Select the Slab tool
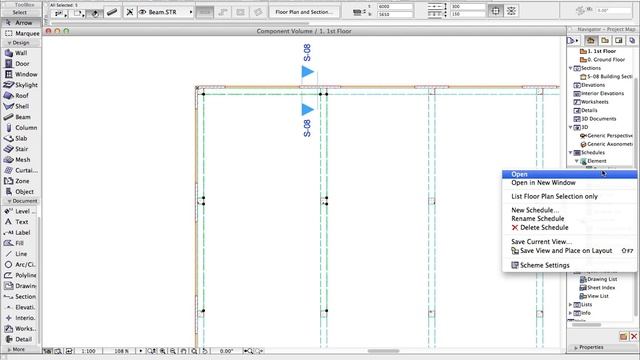The image size is (640, 360). tap(20, 138)
